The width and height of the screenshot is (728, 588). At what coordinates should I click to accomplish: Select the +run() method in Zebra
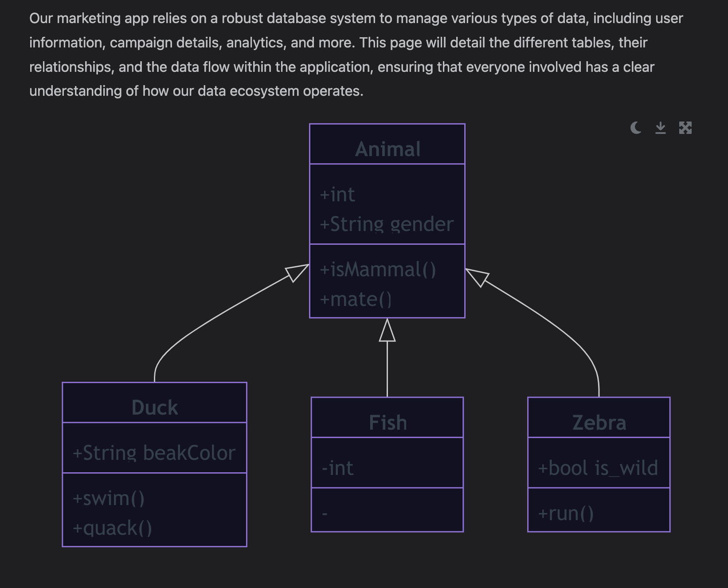565,514
